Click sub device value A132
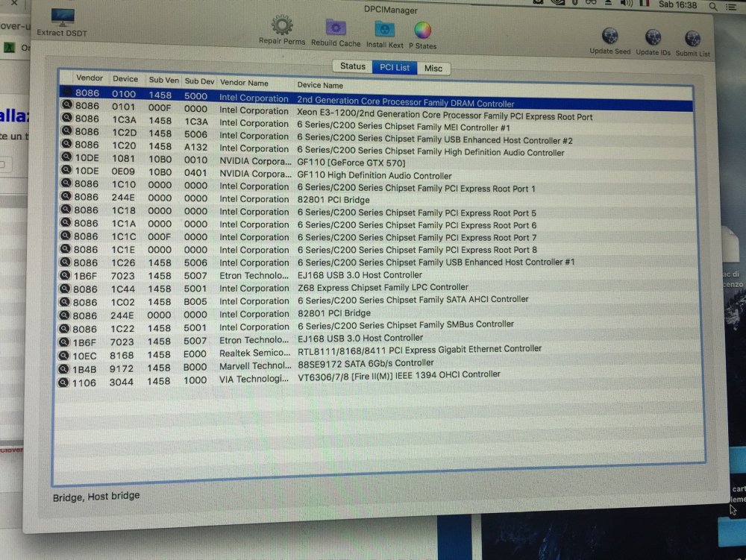Viewport: 746px width, 560px height. pos(196,148)
